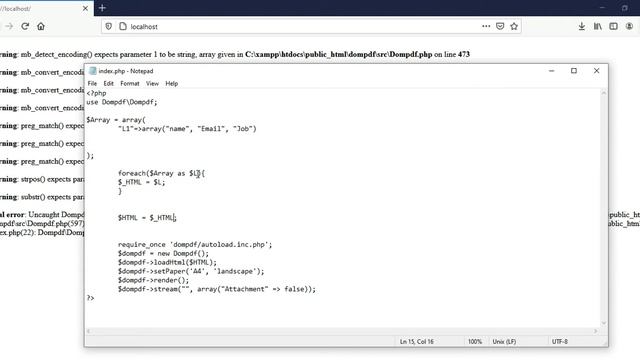640x360 pixels.
Task: Click the 'Ln 15, Col 16' status entry
Action: pyautogui.click(x=417, y=342)
